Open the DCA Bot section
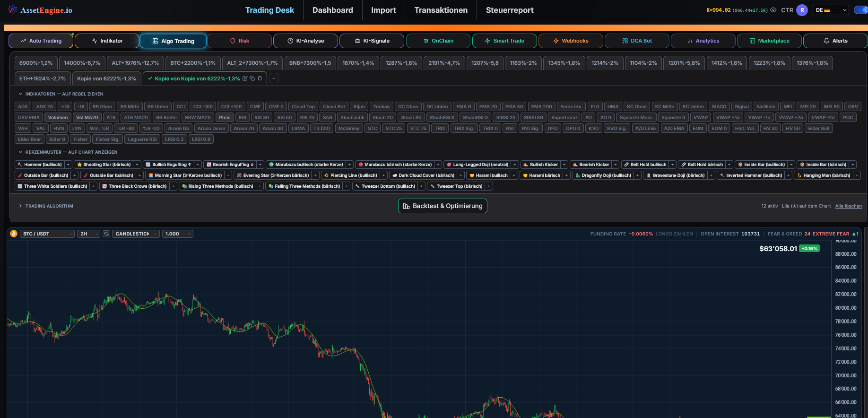868x418 pixels. 636,41
